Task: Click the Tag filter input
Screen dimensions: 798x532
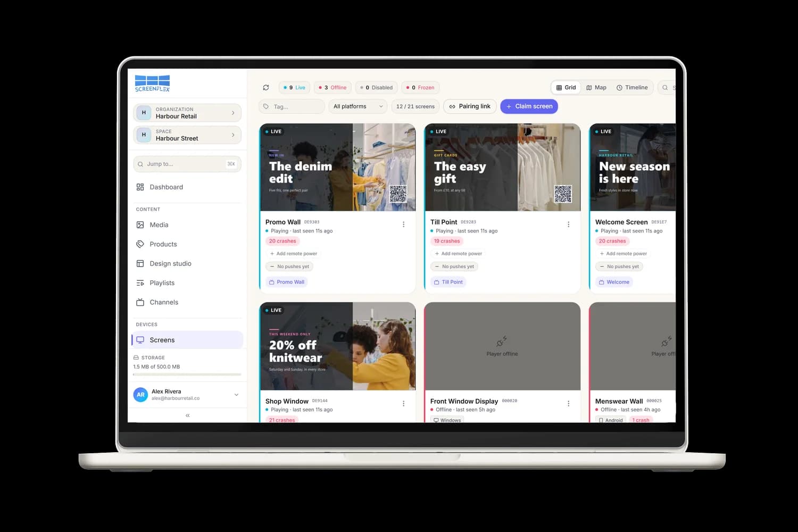Action: (292, 106)
